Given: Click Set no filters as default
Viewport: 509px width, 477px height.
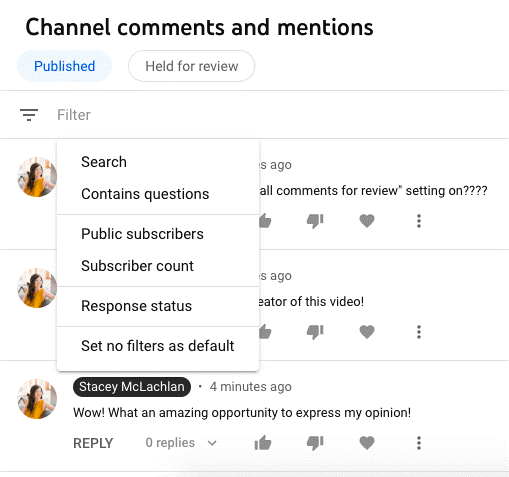Looking at the screenshot, I should coord(158,346).
